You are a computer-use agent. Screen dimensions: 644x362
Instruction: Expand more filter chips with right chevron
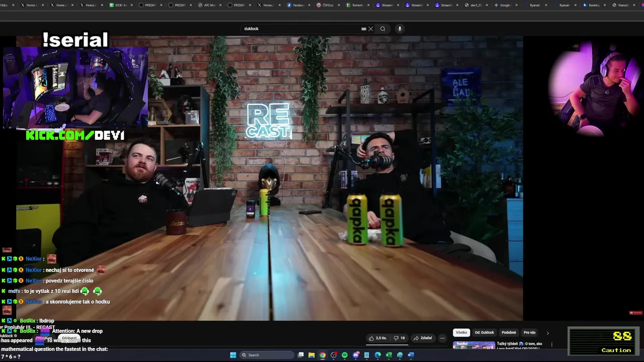click(x=548, y=332)
